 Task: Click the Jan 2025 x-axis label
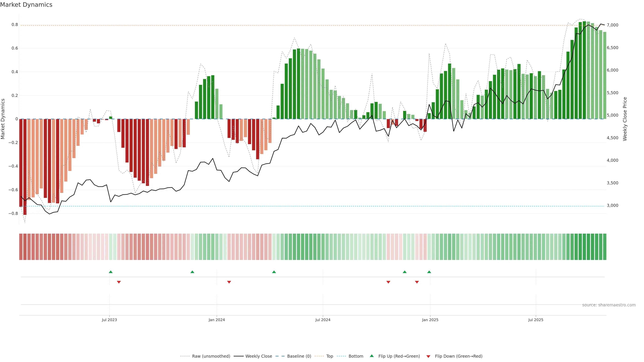point(430,320)
